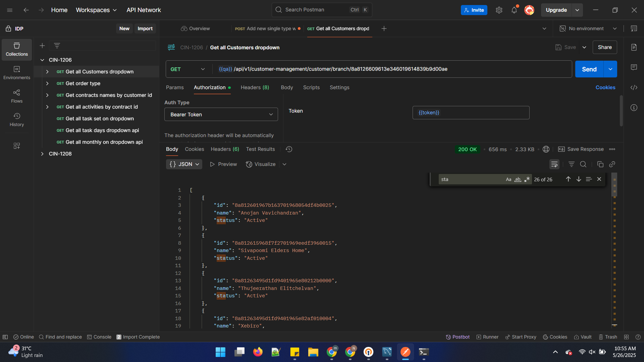Create a new collection with plus icon
Screen dimensions: 644x362
pyautogui.click(x=42, y=46)
